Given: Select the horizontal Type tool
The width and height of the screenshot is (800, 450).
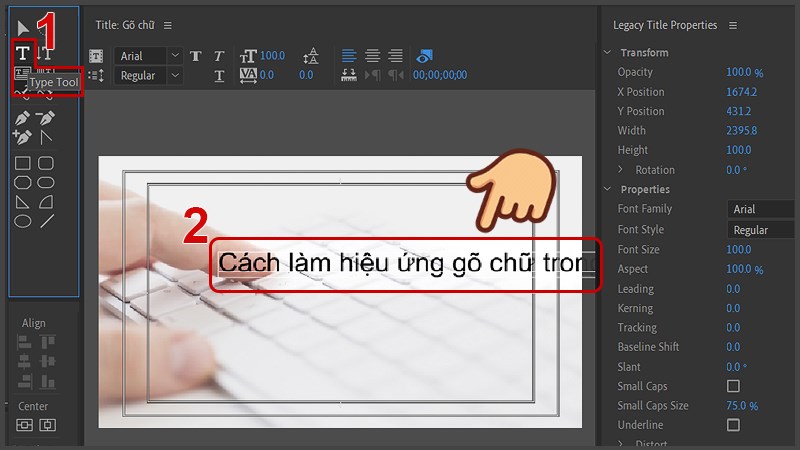Looking at the screenshot, I should point(22,53).
